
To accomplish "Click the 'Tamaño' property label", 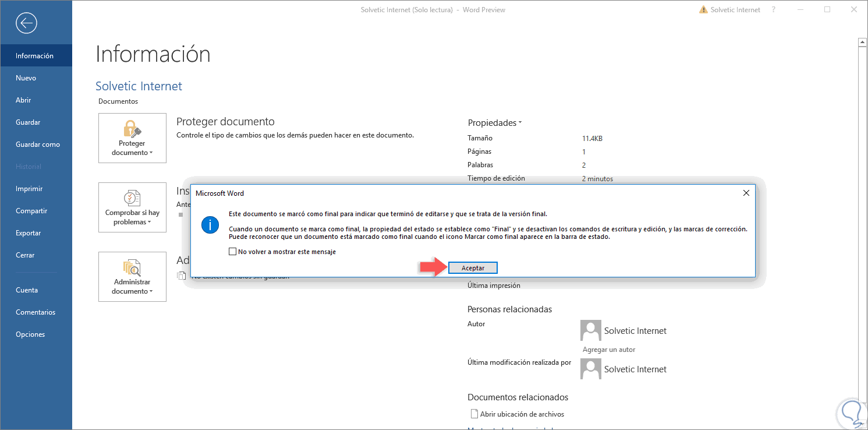I will (480, 139).
